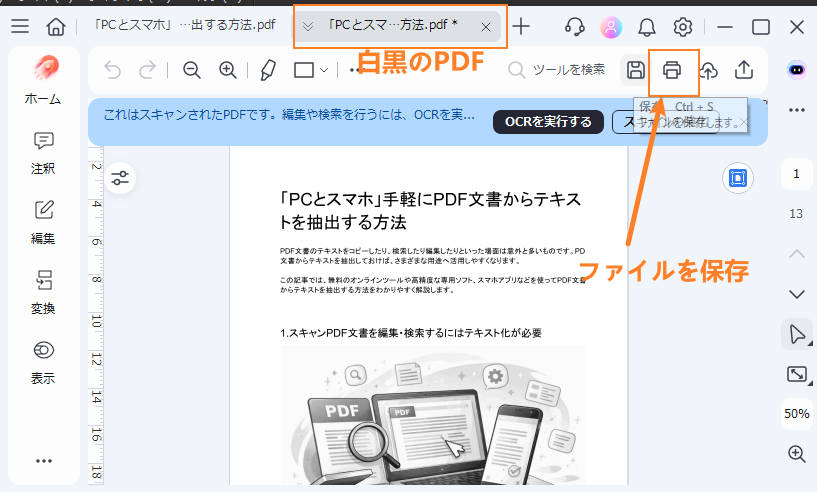Zoom in with bottom right magnifier

[x=797, y=453]
